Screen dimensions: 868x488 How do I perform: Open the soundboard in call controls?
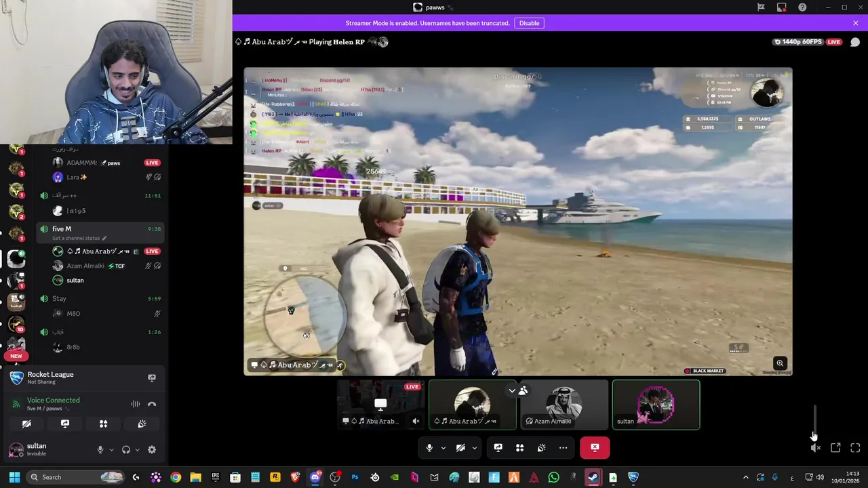[541, 447]
